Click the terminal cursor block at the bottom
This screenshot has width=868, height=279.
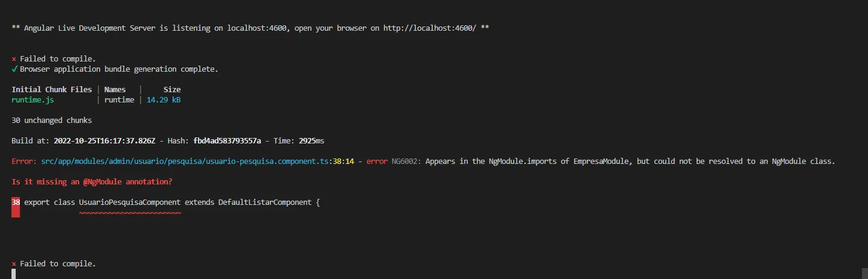(14, 274)
